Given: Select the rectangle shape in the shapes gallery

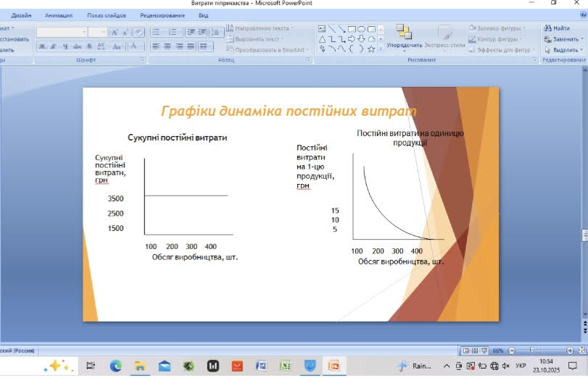Looking at the screenshot, I should point(351,29).
